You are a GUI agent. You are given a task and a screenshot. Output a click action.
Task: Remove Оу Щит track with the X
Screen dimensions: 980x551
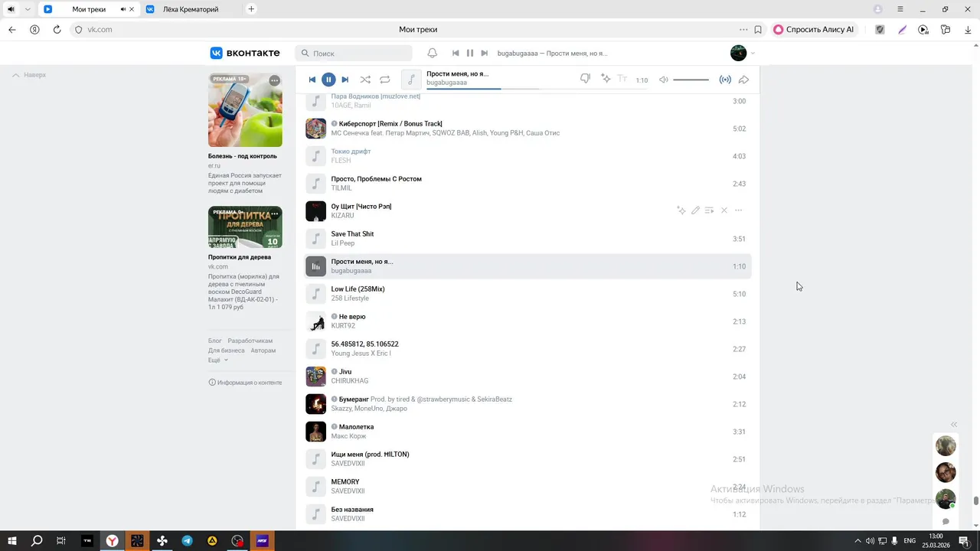[724, 210]
